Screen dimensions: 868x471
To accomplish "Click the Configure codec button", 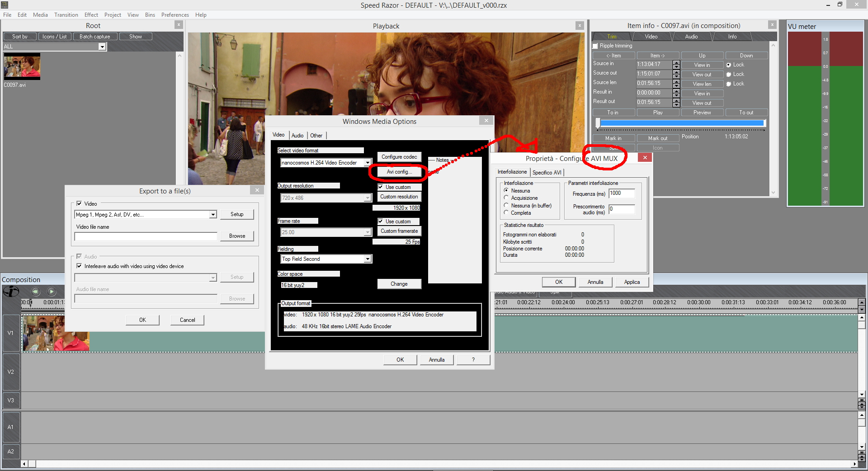I will click(x=399, y=157).
